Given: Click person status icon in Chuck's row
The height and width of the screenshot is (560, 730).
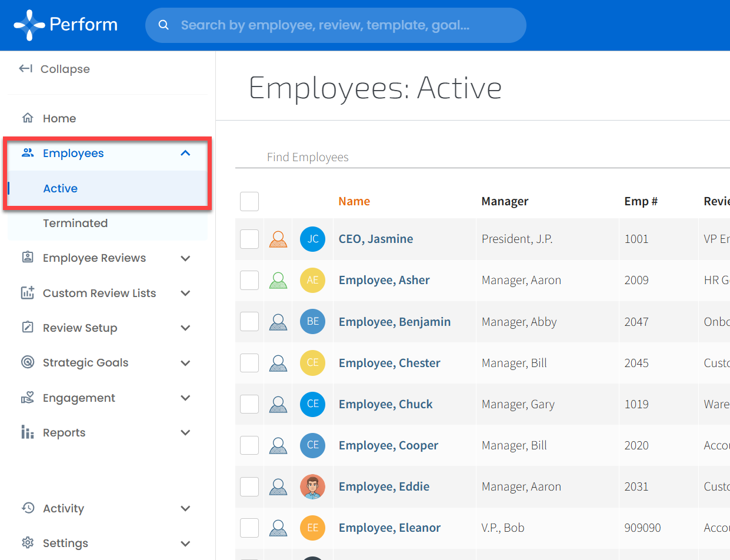Looking at the screenshot, I should 278,404.
